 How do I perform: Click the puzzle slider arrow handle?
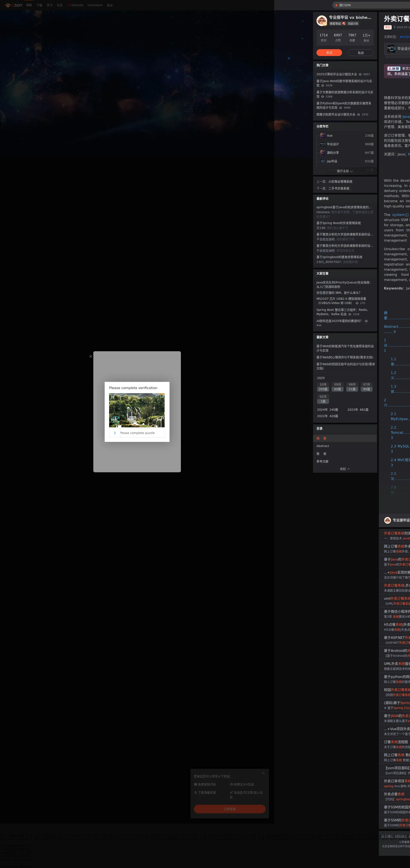tap(115, 433)
